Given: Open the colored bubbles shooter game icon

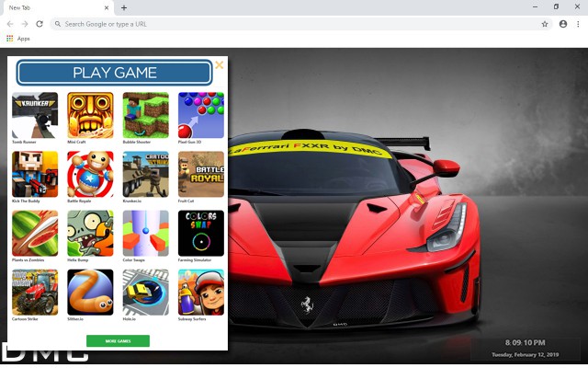Looking at the screenshot, I should click(x=201, y=115).
